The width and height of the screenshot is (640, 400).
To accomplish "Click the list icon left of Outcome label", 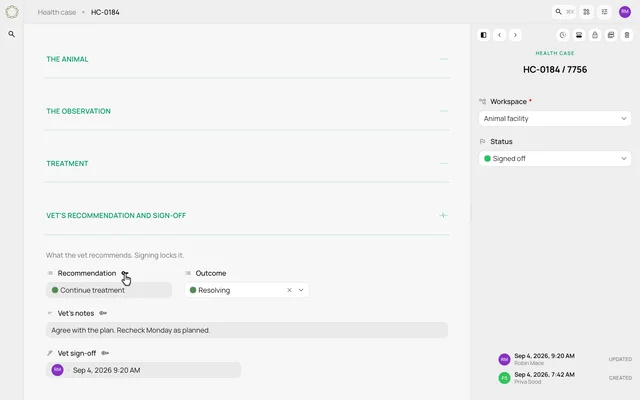I will pyautogui.click(x=188, y=273).
